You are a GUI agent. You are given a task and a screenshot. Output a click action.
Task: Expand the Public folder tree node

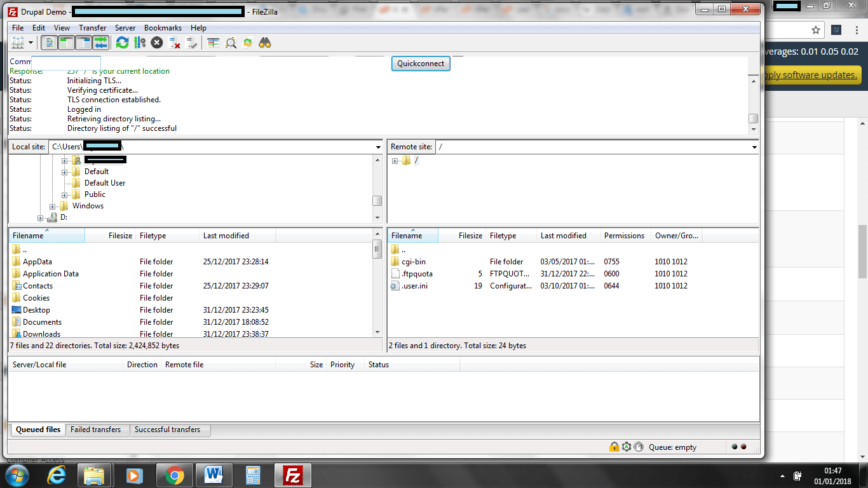pos(64,194)
